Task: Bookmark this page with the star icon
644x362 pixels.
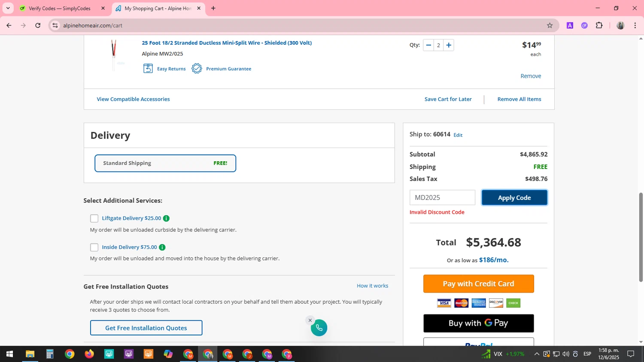Action: pos(550,25)
